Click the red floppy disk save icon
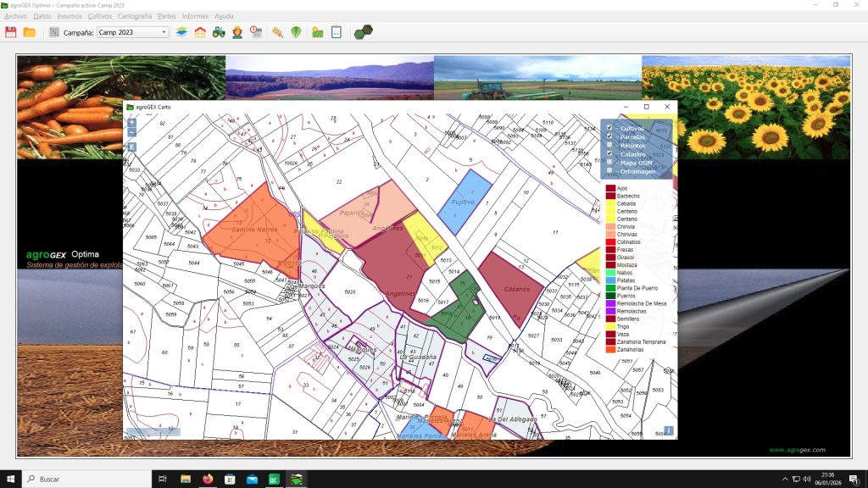This screenshot has width=868, height=488. point(11,32)
